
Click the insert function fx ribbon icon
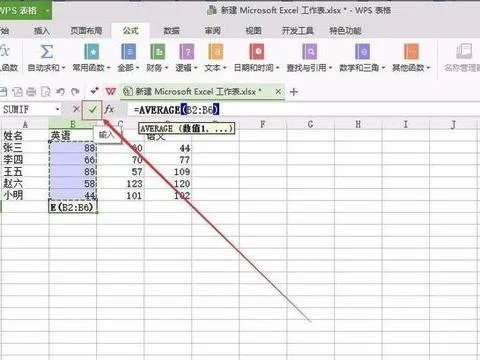(5, 51)
